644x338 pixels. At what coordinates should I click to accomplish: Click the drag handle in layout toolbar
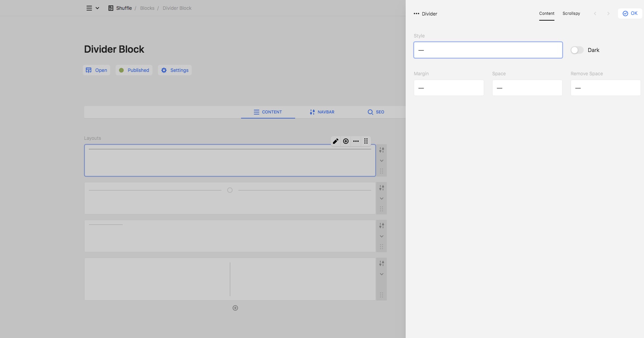click(366, 141)
